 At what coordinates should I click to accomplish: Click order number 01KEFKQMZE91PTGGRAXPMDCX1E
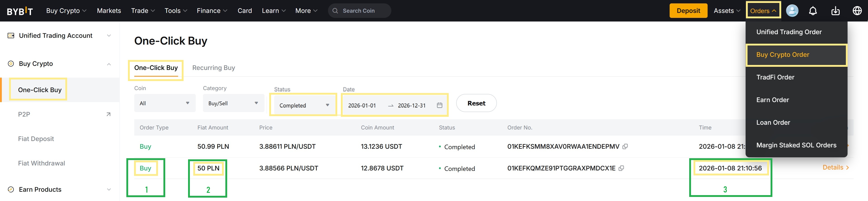(x=561, y=168)
